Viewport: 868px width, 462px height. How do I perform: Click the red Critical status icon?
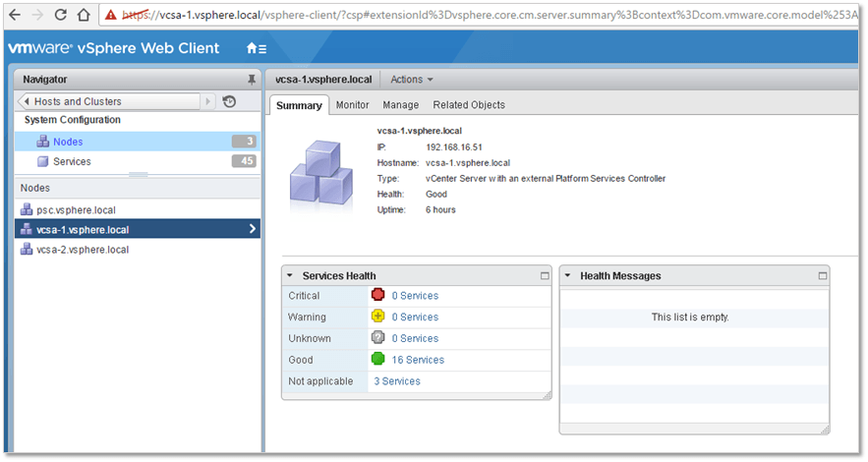pyautogui.click(x=378, y=294)
